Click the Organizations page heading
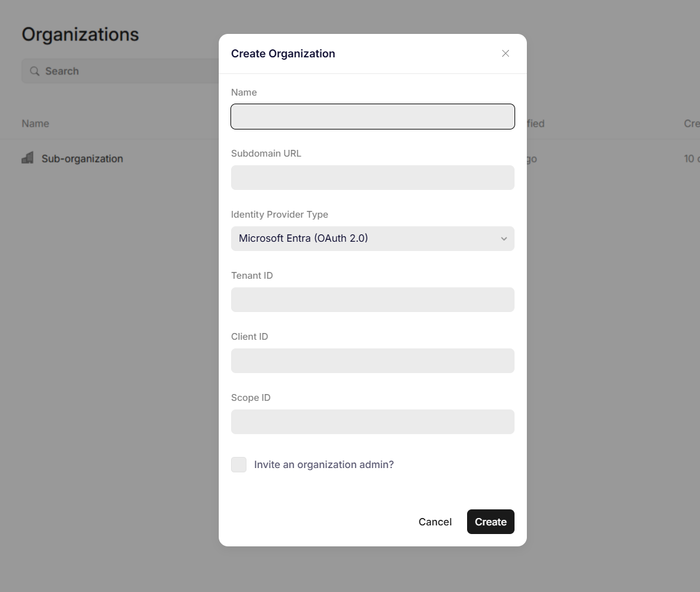This screenshot has width=700, height=592. [x=80, y=35]
